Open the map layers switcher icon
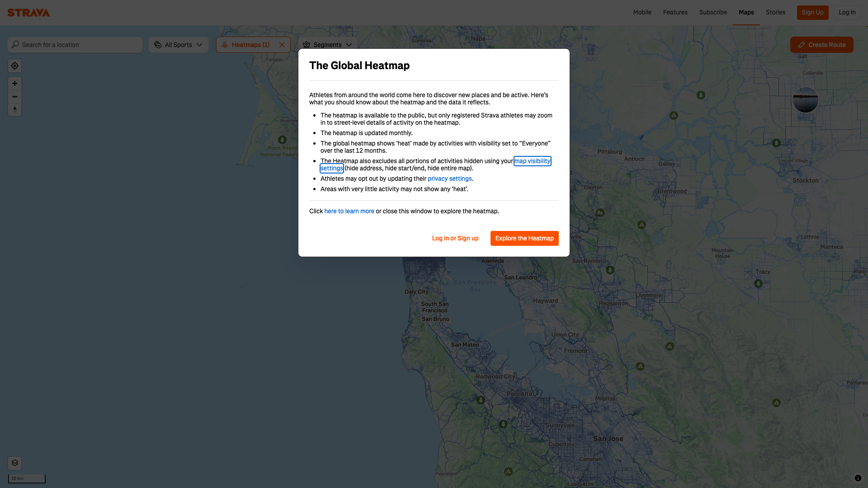Image resolution: width=868 pixels, height=488 pixels. 14,463
